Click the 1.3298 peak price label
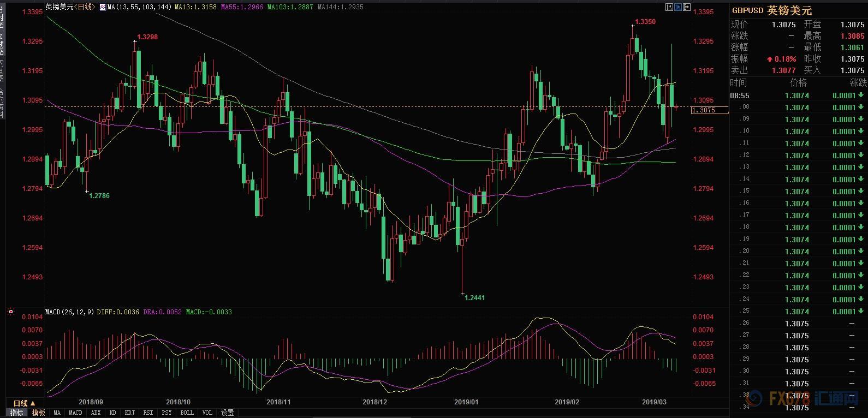The height and width of the screenshot is (418, 868). tap(147, 37)
